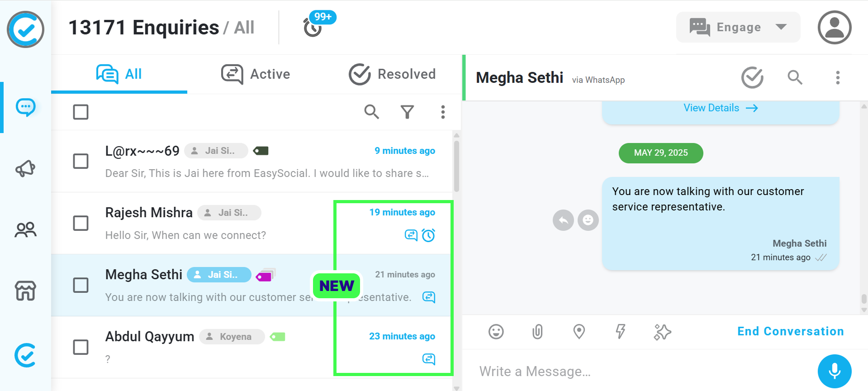Screen dimensions: 868x391
Task: Tick the select-all enquiries checkbox
Action: (81, 112)
